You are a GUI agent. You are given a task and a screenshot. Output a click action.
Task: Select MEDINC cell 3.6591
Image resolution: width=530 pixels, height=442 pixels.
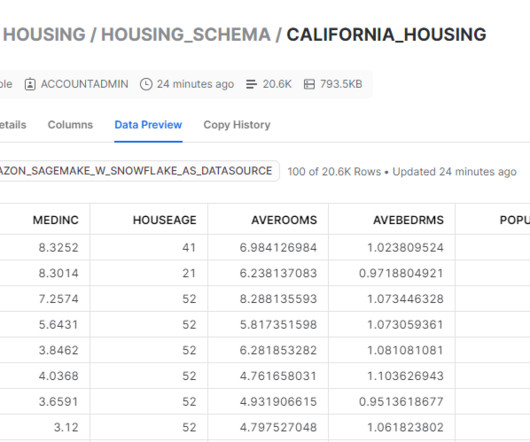[x=45, y=401]
